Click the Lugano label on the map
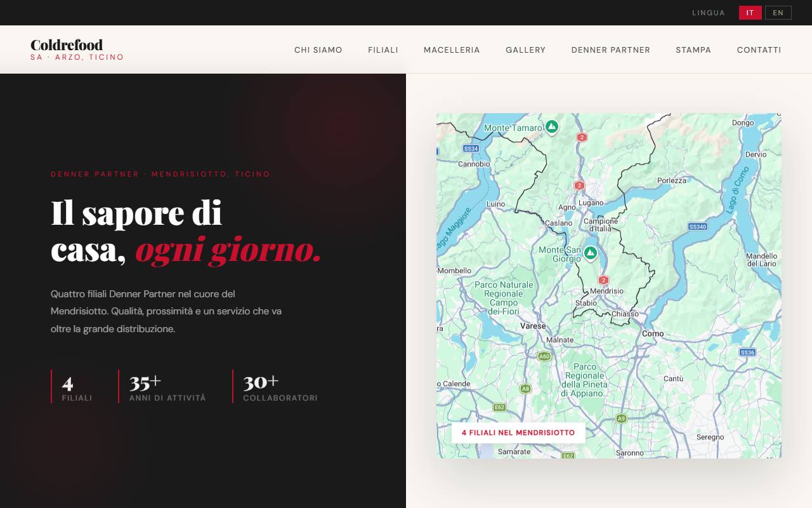Viewport: 812px width, 508px height. click(x=591, y=203)
